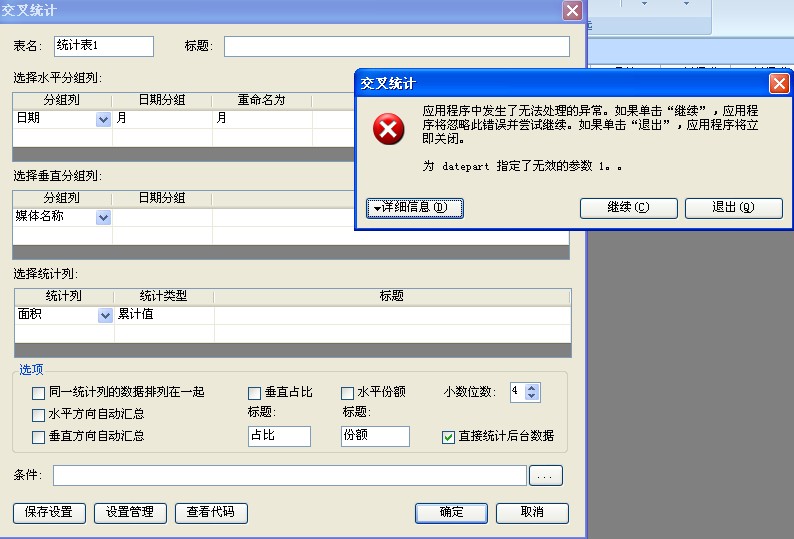The width and height of the screenshot is (794, 539).
Task: Open the 日期 grouping column dropdown
Action: (103, 120)
